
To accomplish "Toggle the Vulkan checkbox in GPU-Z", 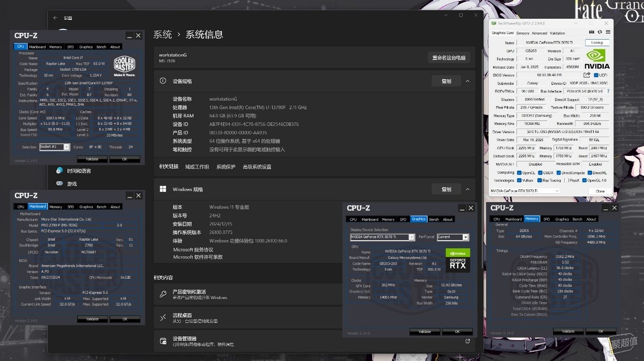I will point(519,181).
